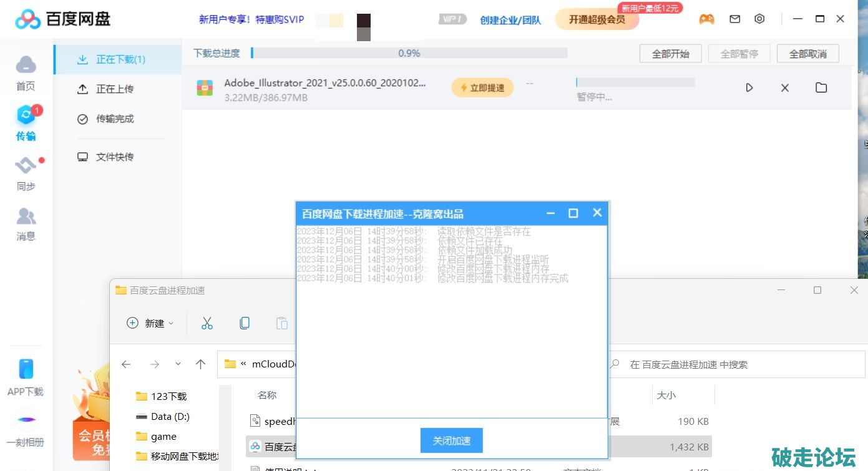Select the 123下载 folder in navigation tree

point(168,396)
